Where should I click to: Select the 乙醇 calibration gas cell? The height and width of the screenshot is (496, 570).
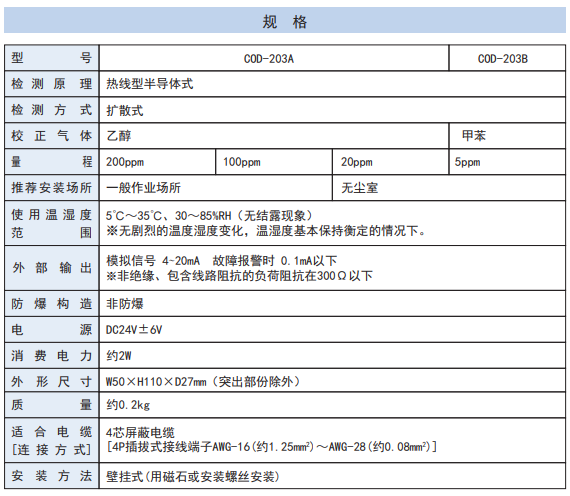[274, 136]
